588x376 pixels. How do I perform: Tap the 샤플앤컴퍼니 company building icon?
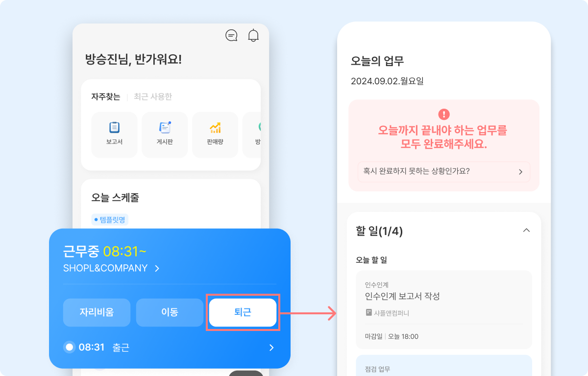369,312
